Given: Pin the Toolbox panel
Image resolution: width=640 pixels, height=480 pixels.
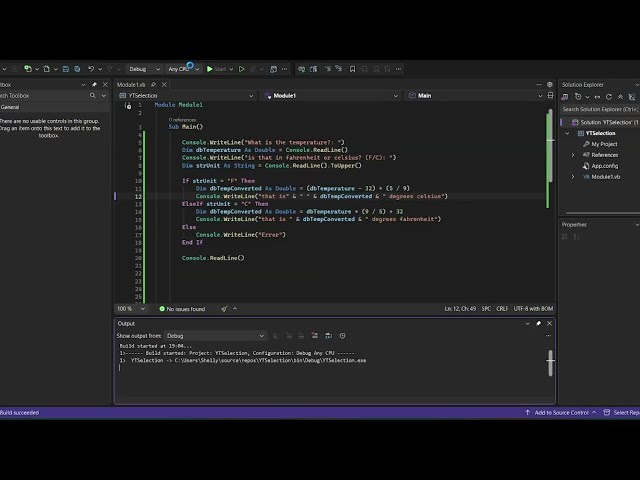Looking at the screenshot, I should 94,84.
